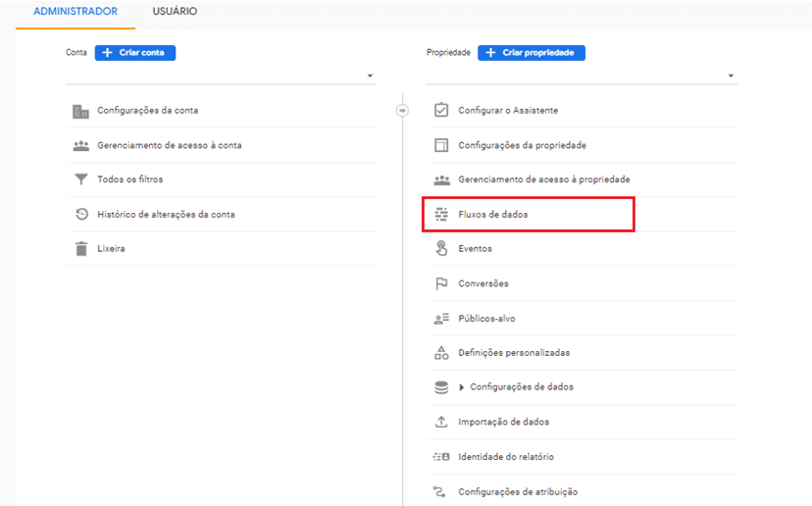Click the shapes icon for Definições personalizadas
The image size is (812, 506).
[441, 353]
